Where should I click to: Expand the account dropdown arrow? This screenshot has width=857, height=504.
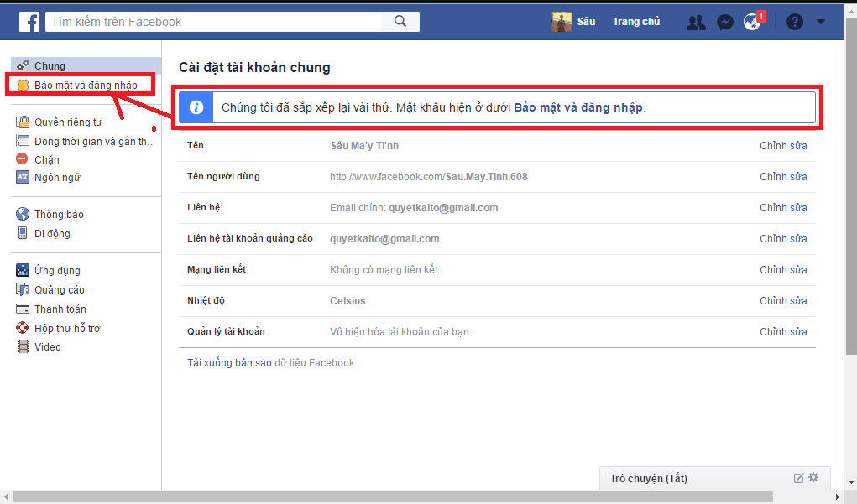click(x=820, y=22)
